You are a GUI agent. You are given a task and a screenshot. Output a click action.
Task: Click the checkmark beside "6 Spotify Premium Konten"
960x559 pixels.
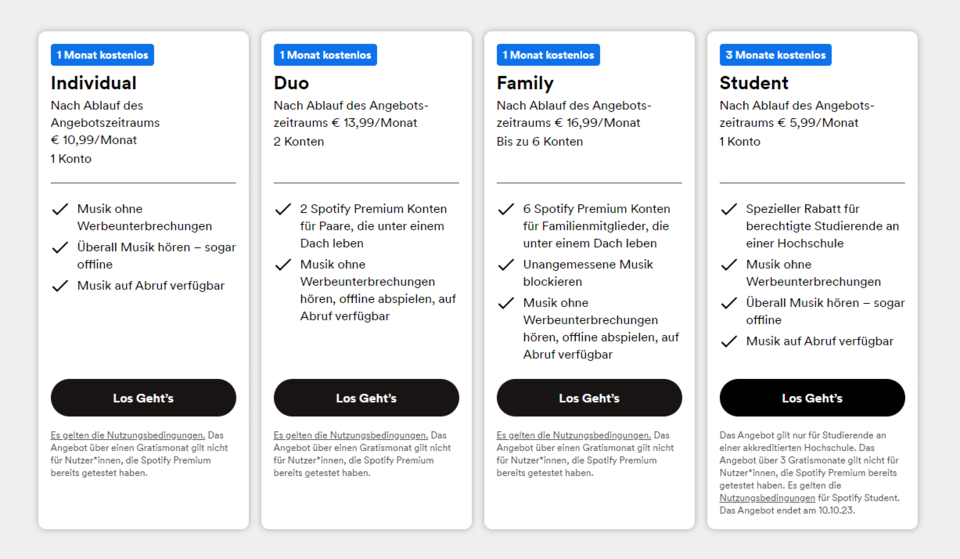click(x=506, y=209)
